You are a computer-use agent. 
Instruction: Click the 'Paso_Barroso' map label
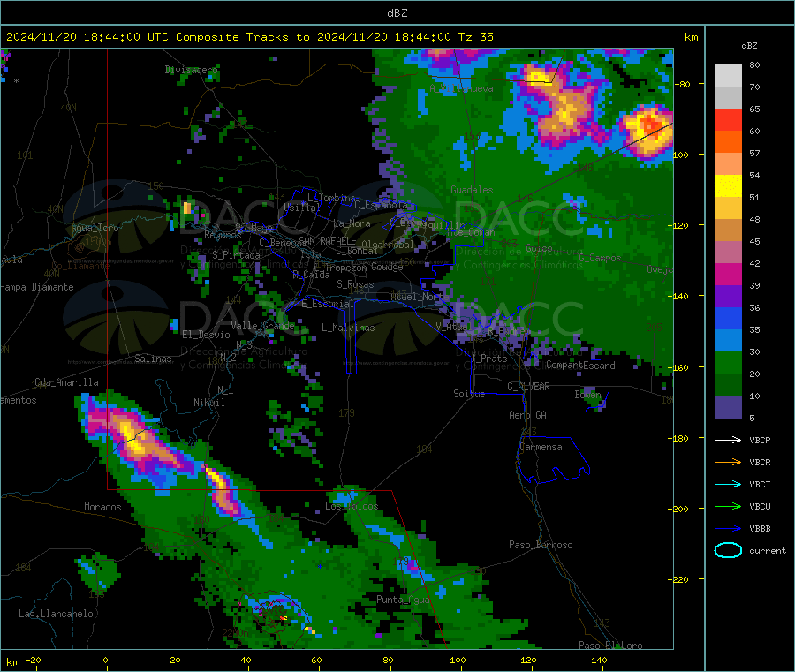[541, 546]
